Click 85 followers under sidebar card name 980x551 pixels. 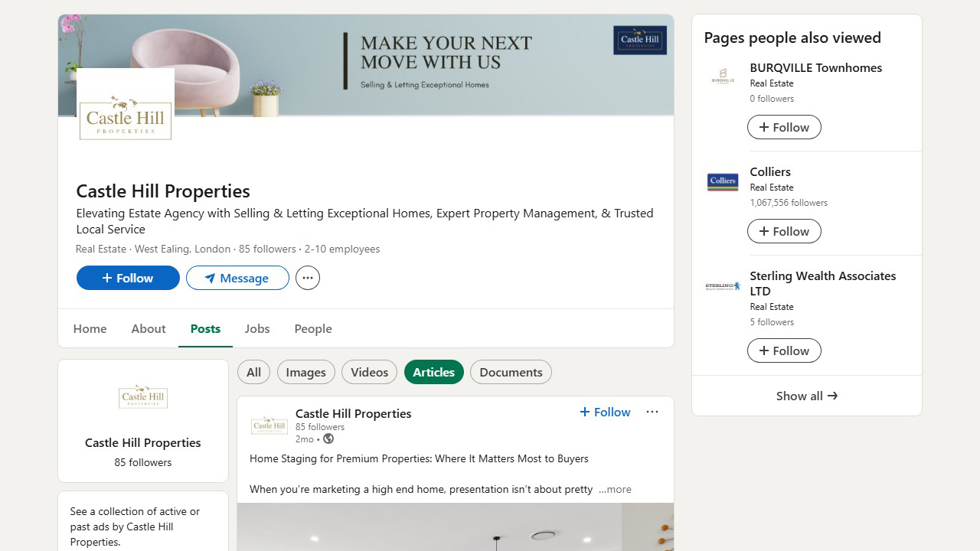[143, 462]
